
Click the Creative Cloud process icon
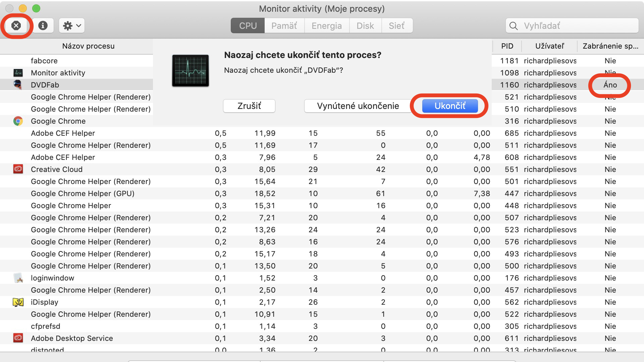point(18,169)
